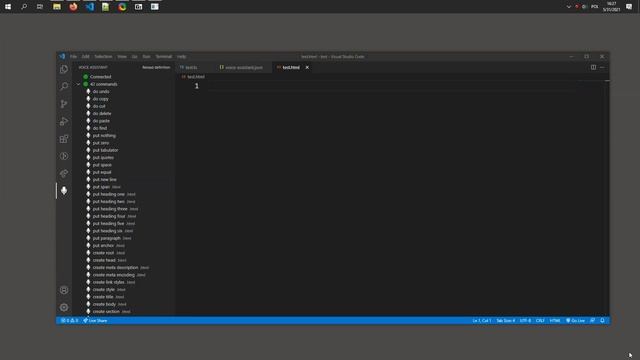Click the feedback icon in status bar
The image size is (640, 360).
pyautogui.click(x=593, y=320)
